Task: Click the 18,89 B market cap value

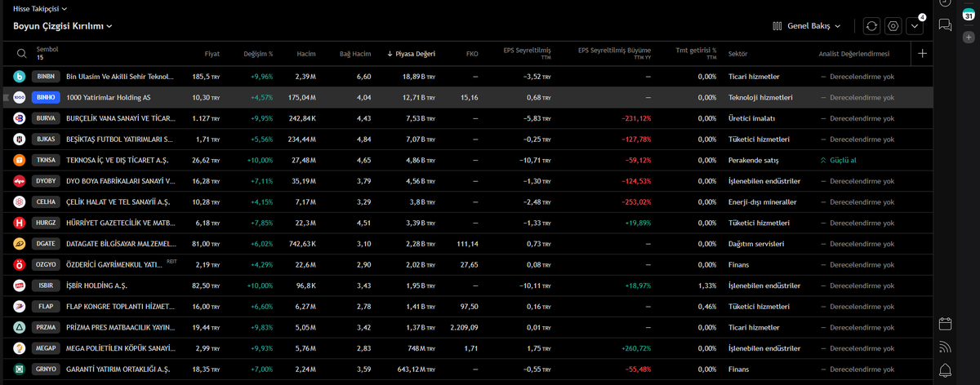Action: pos(418,77)
